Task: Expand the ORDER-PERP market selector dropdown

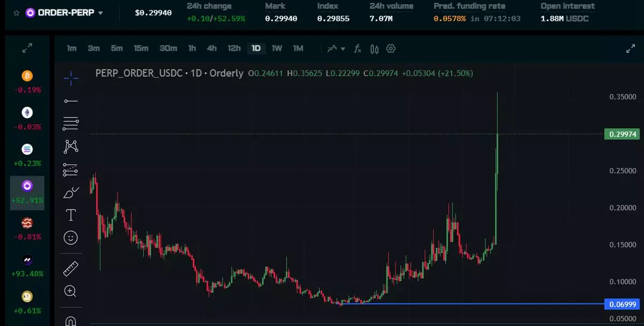Action: coord(100,12)
